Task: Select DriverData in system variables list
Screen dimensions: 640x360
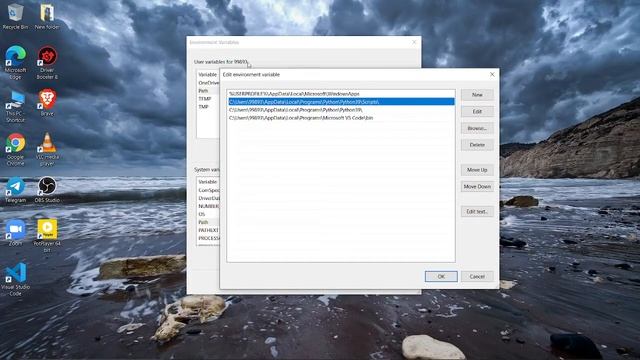Action: [209, 198]
